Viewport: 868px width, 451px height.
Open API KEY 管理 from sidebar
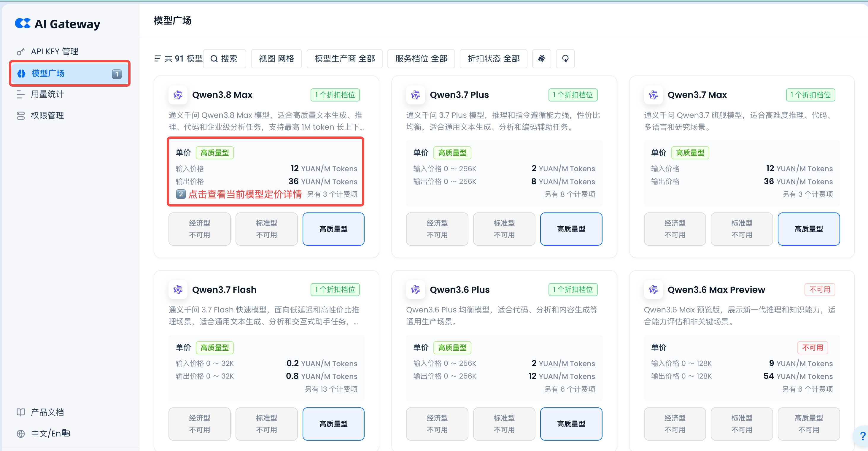(69, 52)
